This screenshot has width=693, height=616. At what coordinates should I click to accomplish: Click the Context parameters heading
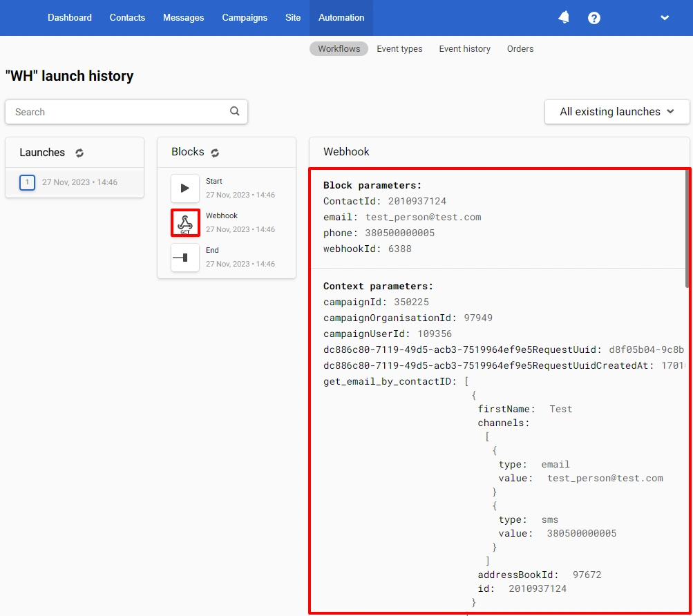click(379, 286)
